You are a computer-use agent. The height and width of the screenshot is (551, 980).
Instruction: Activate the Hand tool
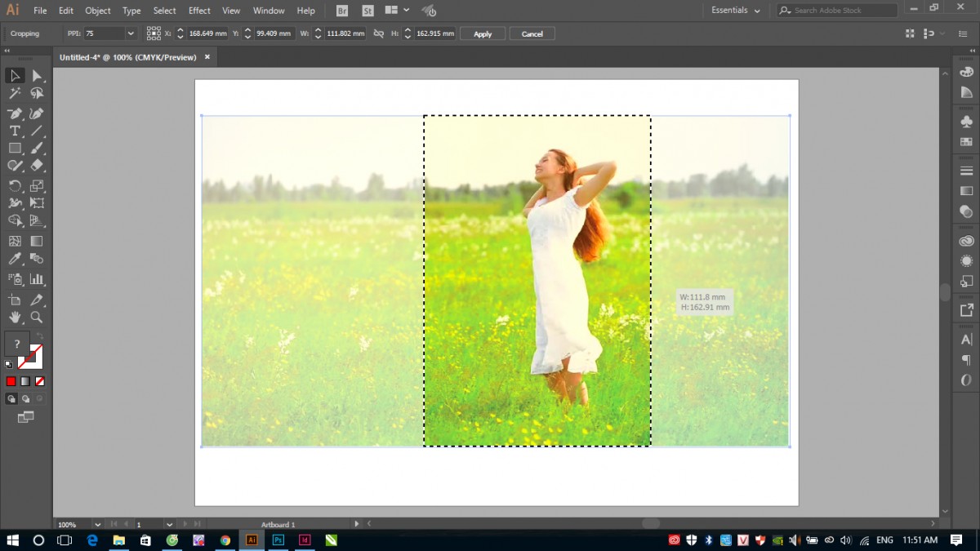coord(15,317)
